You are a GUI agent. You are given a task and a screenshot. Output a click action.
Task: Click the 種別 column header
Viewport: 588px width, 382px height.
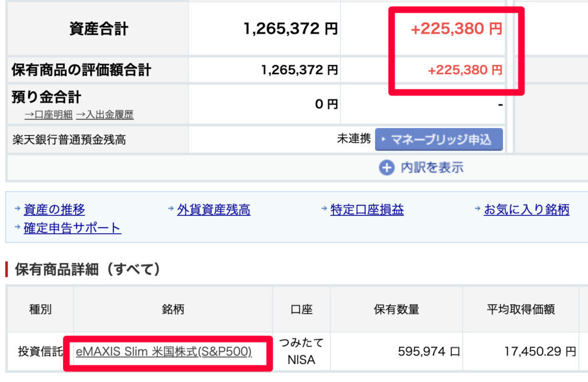pyautogui.click(x=40, y=310)
